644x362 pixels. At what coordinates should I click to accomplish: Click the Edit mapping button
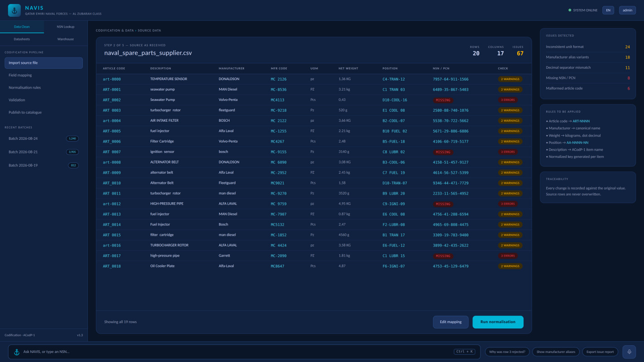451,322
